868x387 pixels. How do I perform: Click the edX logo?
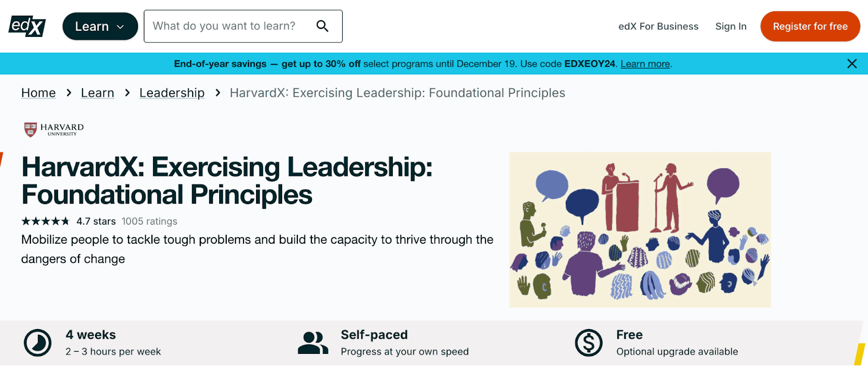click(x=27, y=26)
